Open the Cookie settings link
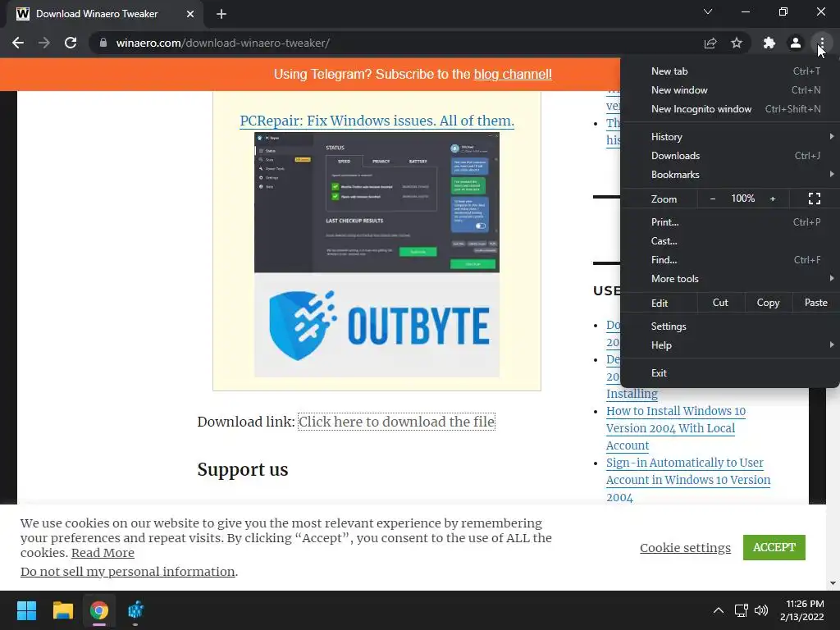Image resolution: width=840 pixels, height=630 pixels. (x=685, y=547)
